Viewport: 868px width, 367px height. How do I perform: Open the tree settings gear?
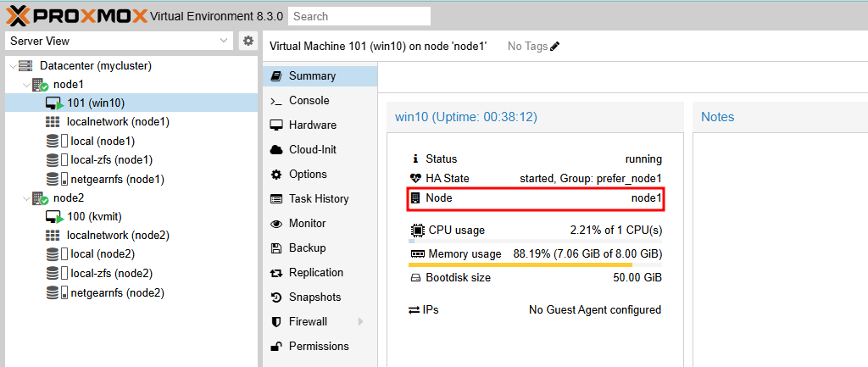pos(248,41)
